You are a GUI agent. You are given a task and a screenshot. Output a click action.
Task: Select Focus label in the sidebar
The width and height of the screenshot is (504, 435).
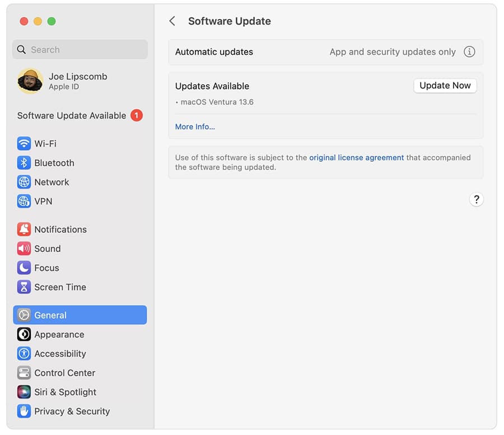[46, 268]
